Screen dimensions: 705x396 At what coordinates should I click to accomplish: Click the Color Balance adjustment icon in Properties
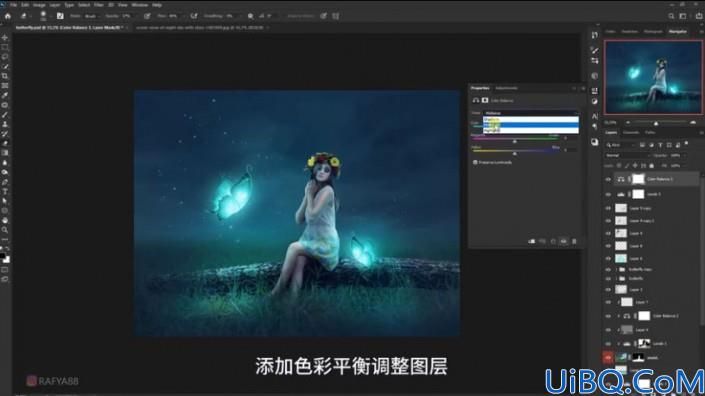point(476,100)
